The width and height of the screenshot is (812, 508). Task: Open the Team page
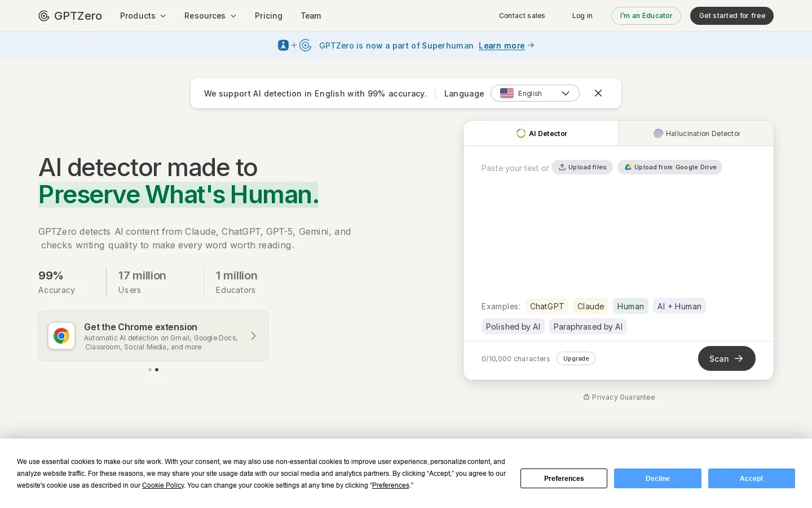point(311,16)
